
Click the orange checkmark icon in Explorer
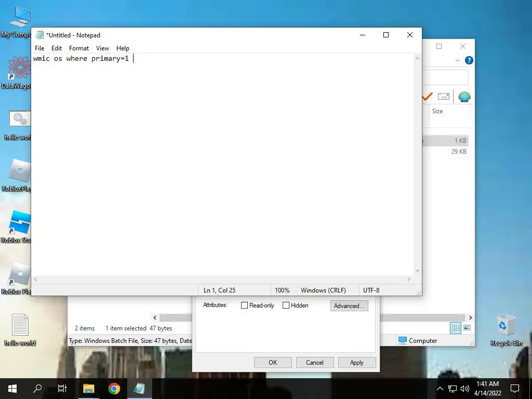pos(427,97)
